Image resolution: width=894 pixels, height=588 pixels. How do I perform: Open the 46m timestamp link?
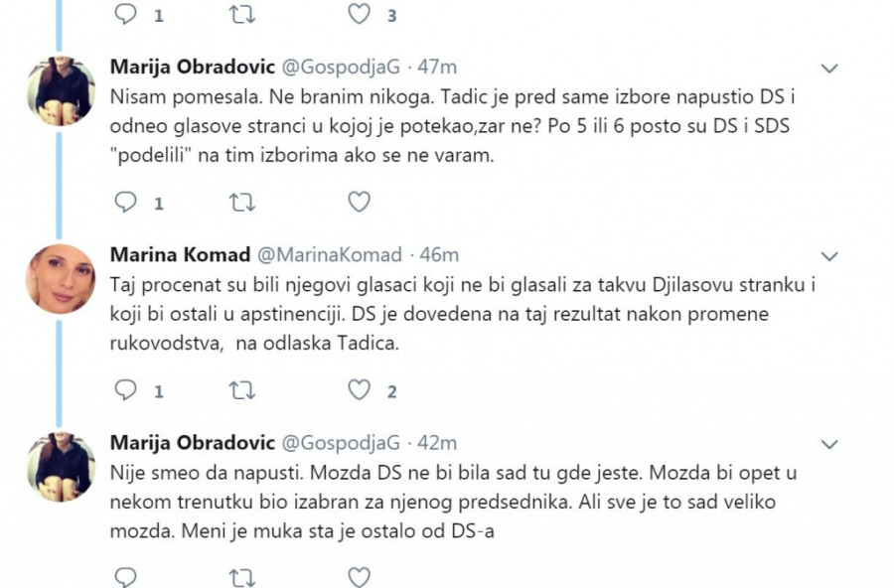tap(437, 255)
